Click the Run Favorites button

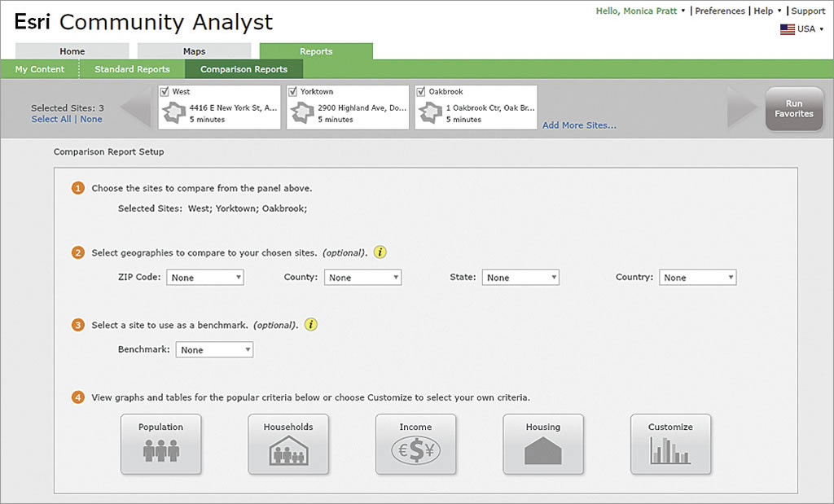794,108
